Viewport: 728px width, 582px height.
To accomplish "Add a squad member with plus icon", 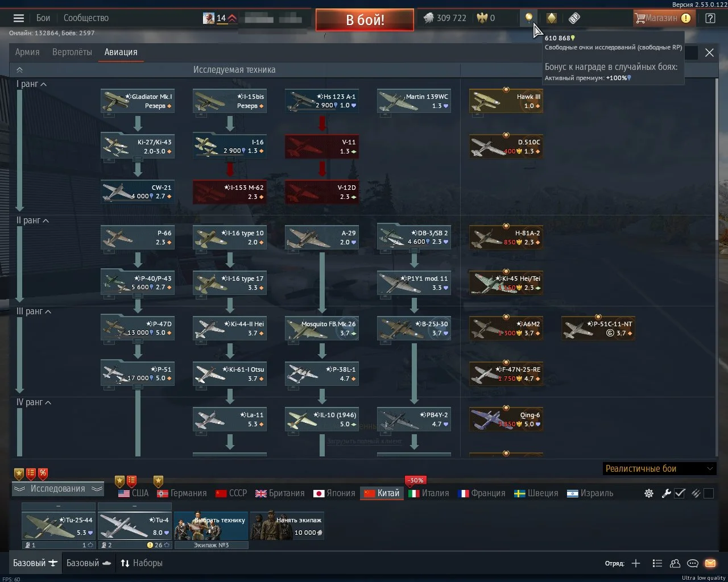I will [x=636, y=563].
